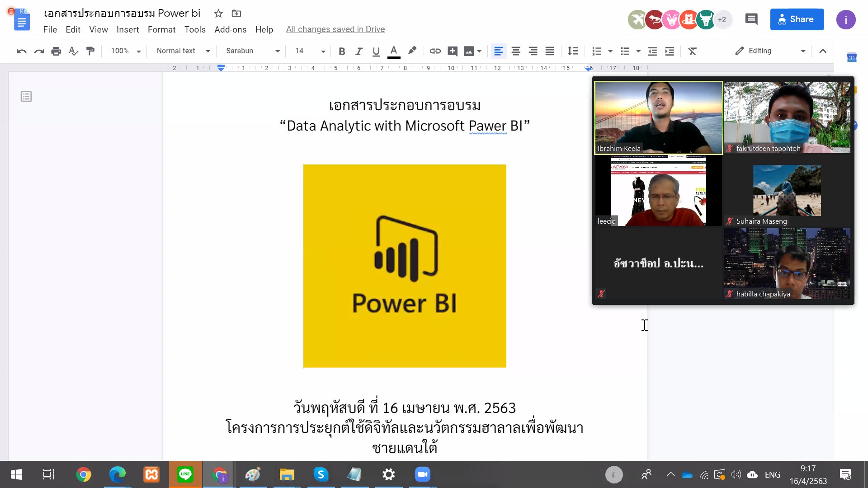The width and height of the screenshot is (868, 488).
Task: Show the document outline icon
Action: [26, 96]
